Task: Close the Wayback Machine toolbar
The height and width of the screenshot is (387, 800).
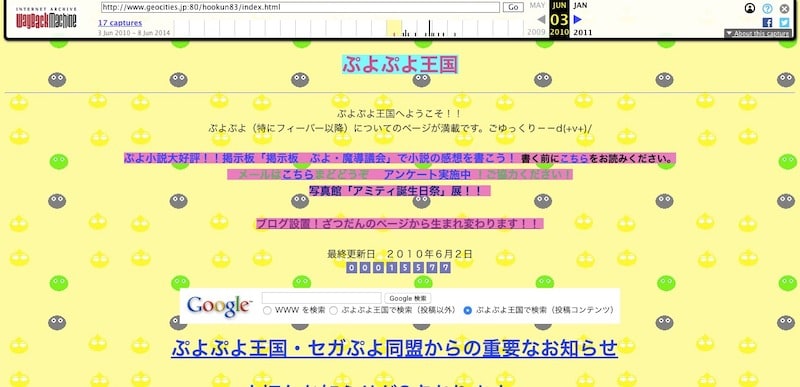Action: point(784,8)
